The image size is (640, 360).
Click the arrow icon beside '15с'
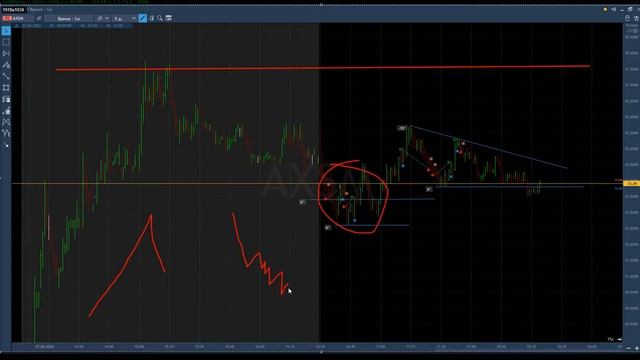pyautogui.click(x=619, y=339)
